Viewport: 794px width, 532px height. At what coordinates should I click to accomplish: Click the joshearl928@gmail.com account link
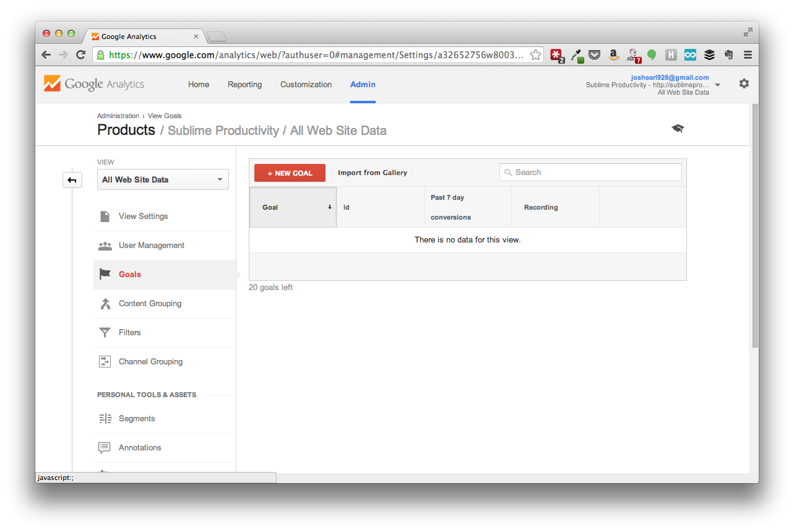(670, 77)
